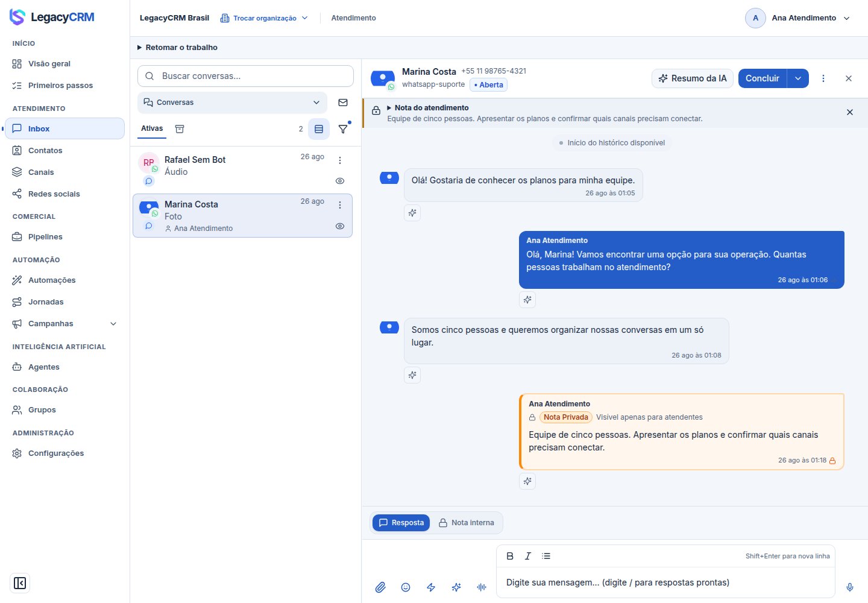Toggle the list view layout button
The height and width of the screenshot is (603, 868).
click(319, 129)
